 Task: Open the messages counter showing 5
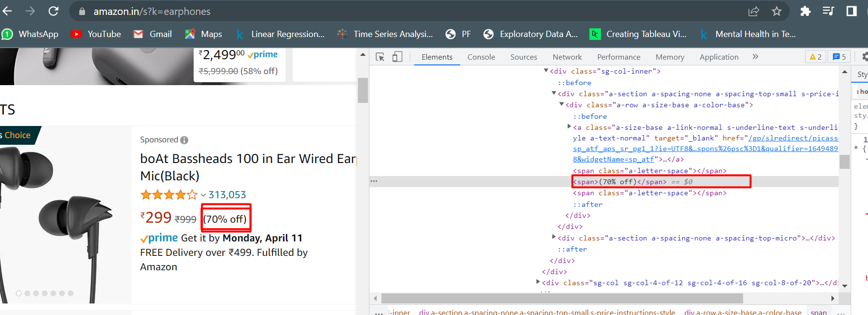[839, 57]
